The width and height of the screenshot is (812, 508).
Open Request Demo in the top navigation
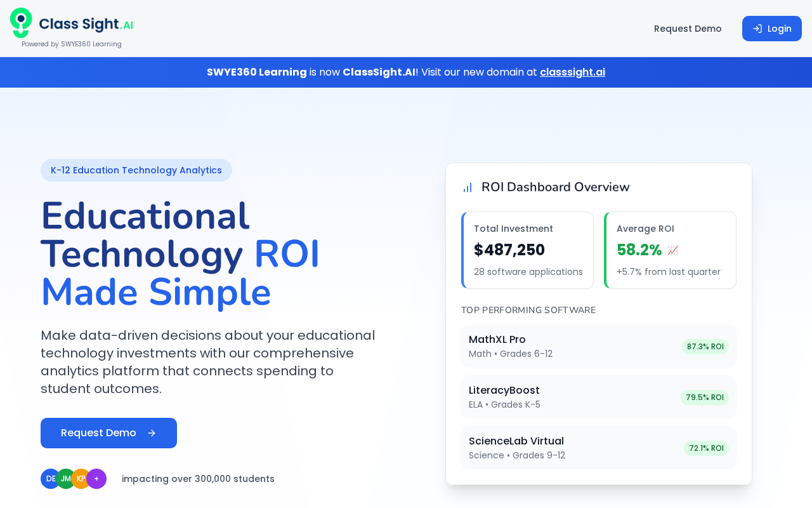[x=688, y=29]
